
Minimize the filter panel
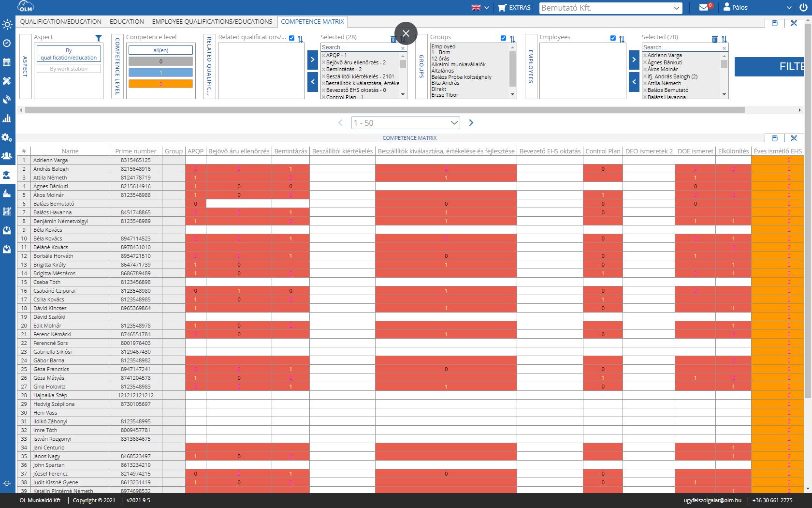coord(775,23)
